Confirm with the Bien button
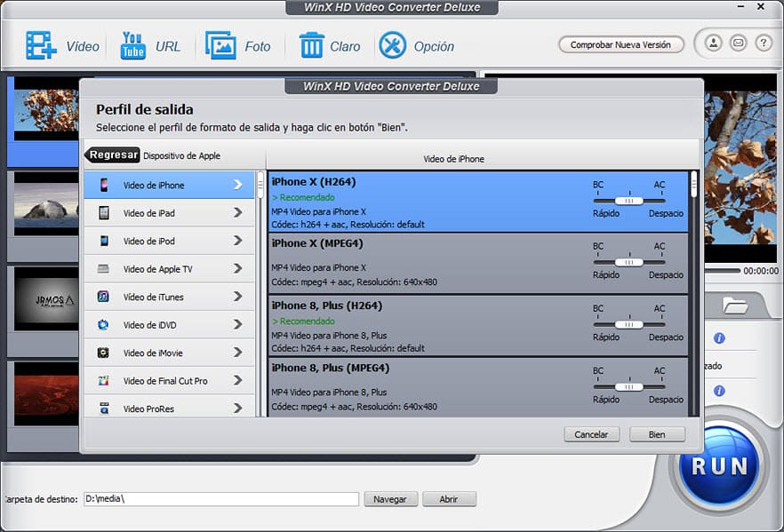This screenshot has height=532, width=784. (657, 434)
